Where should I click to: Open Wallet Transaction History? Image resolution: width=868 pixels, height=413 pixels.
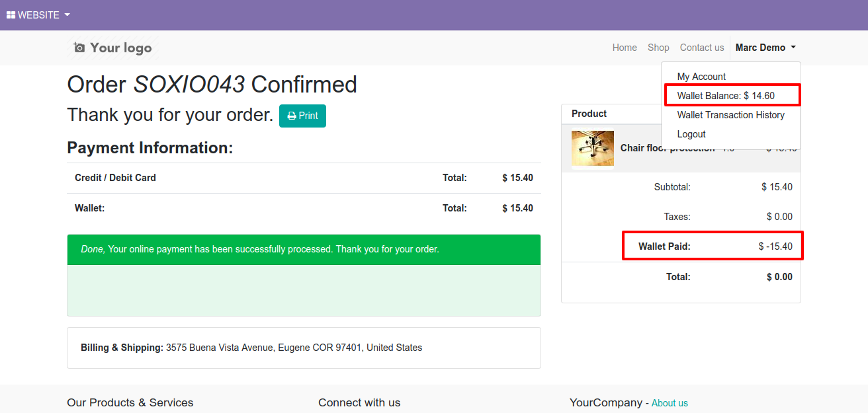click(x=730, y=115)
